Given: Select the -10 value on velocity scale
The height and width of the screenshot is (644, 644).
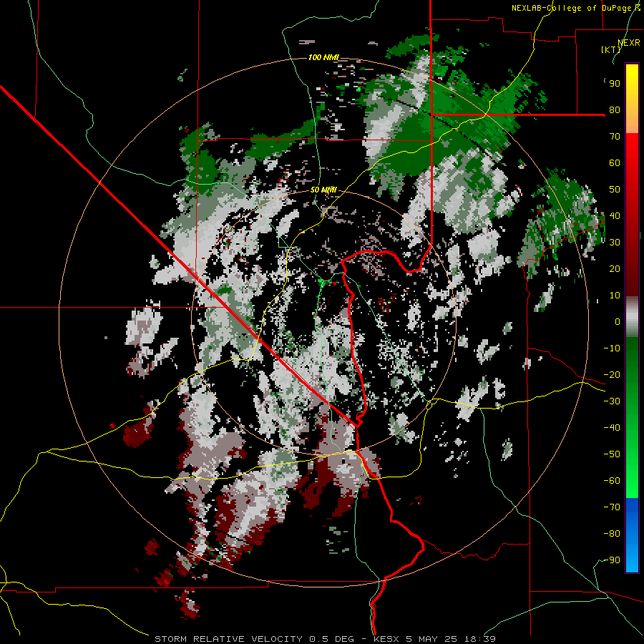Looking at the screenshot, I should point(612,348).
